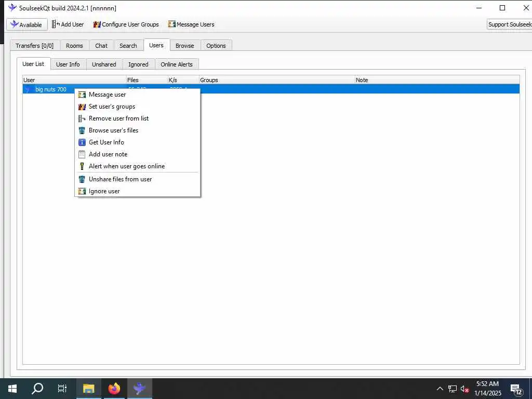Choose Remove user from list

click(137, 118)
